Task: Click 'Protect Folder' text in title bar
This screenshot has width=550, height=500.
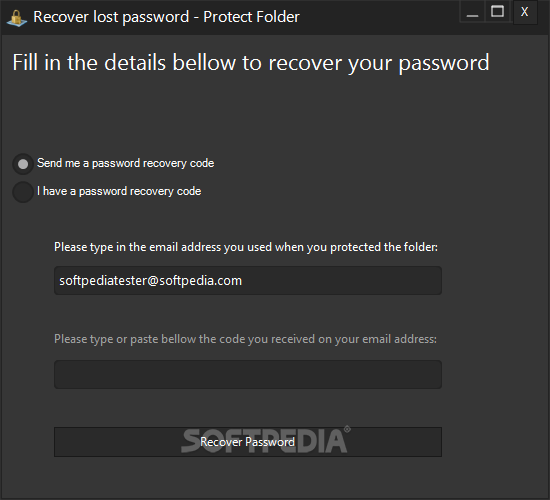Action: pos(251,17)
